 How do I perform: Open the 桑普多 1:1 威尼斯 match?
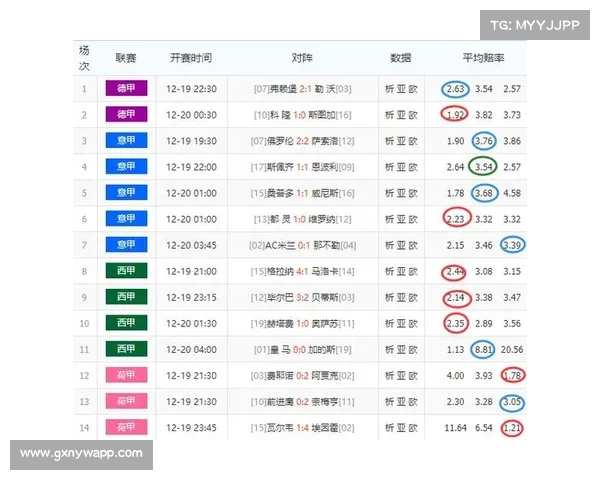click(x=302, y=193)
